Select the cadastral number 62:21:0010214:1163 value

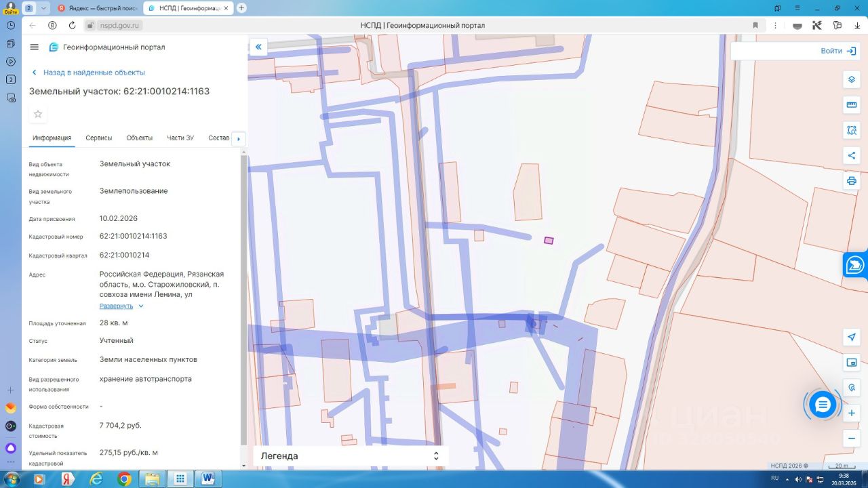click(133, 236)
